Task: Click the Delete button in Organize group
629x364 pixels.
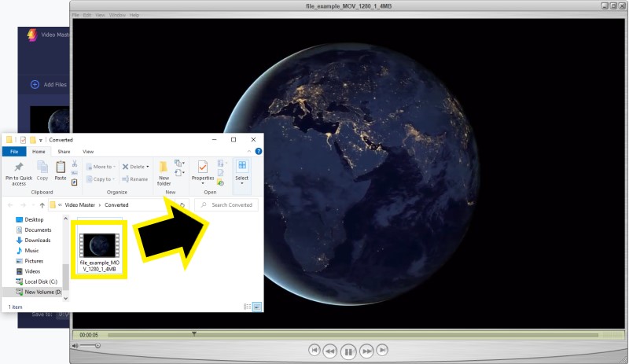Action: coord(133,167)
